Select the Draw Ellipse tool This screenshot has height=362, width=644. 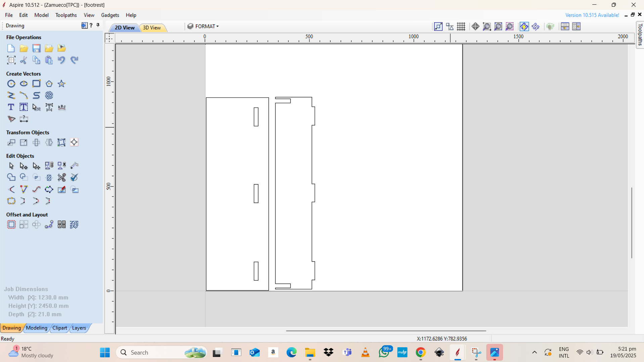click(x=23, y=84)
